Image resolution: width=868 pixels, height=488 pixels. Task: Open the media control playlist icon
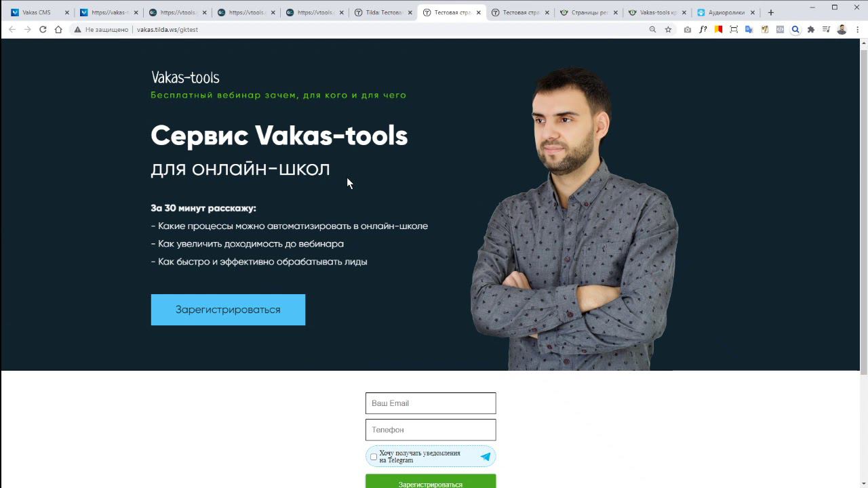826,29
